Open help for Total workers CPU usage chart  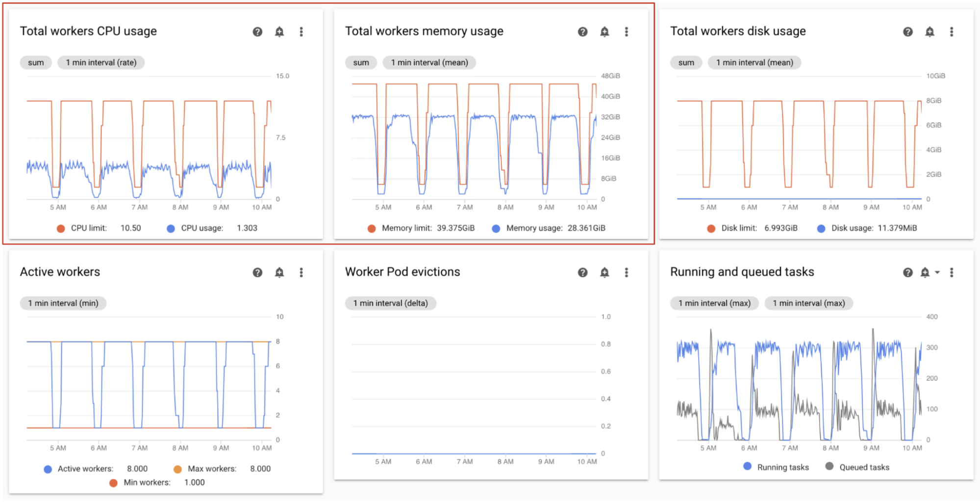pyautogui.click(x=257, y=31)
